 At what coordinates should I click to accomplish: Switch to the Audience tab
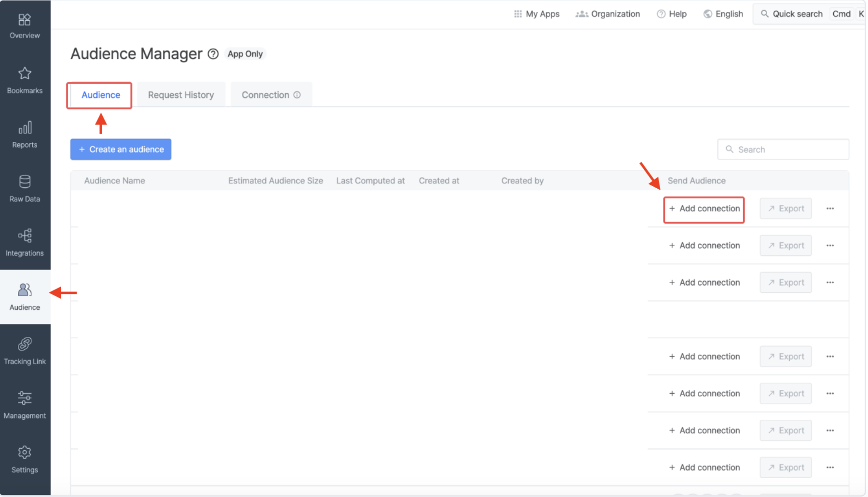click(101, 95)
